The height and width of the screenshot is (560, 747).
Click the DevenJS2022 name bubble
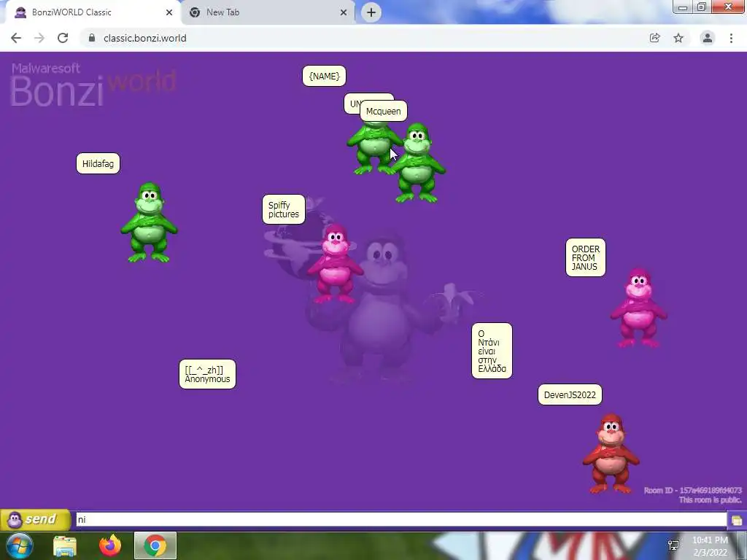pos(570,394)
